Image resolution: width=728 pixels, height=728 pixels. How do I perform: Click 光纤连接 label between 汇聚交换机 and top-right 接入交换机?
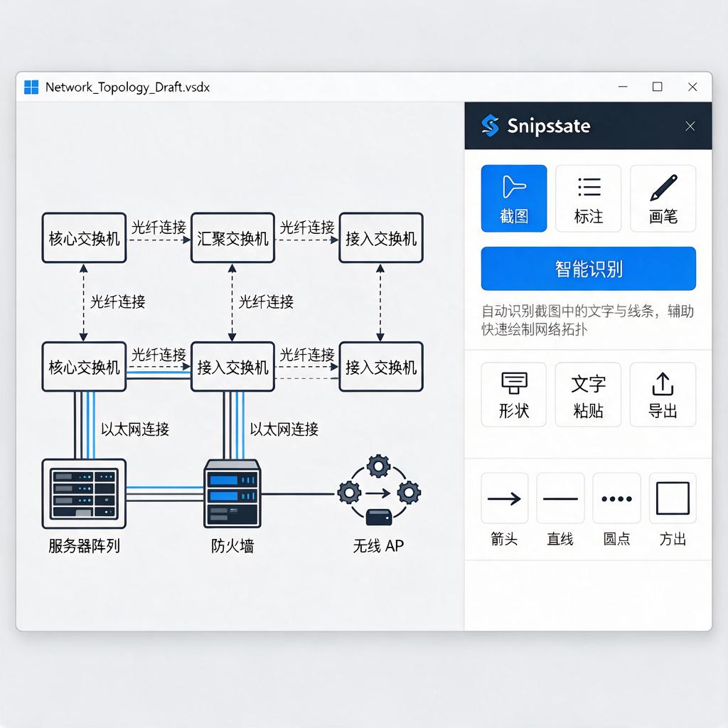point(307,227)
